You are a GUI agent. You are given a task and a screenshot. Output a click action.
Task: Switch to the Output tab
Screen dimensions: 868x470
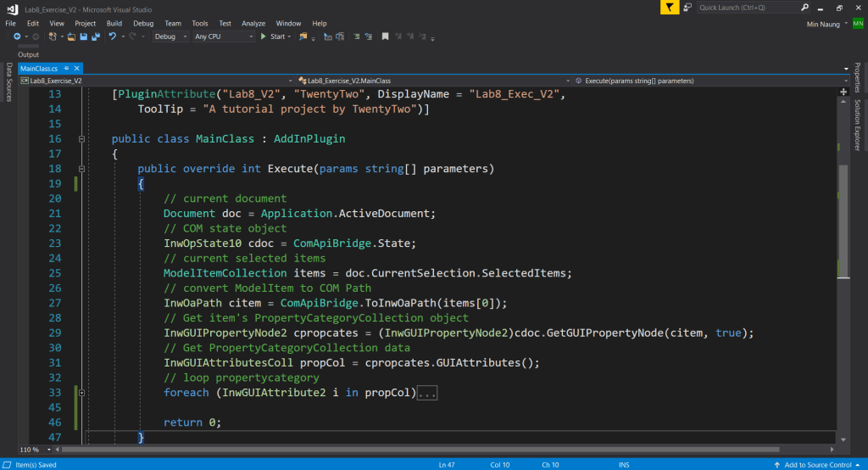[29, 54]
